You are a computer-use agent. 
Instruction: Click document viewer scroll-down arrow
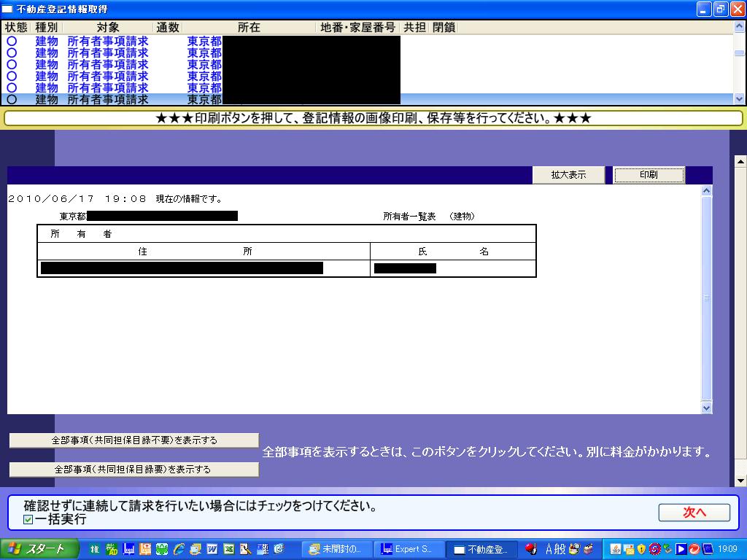(x=706, y=408)
